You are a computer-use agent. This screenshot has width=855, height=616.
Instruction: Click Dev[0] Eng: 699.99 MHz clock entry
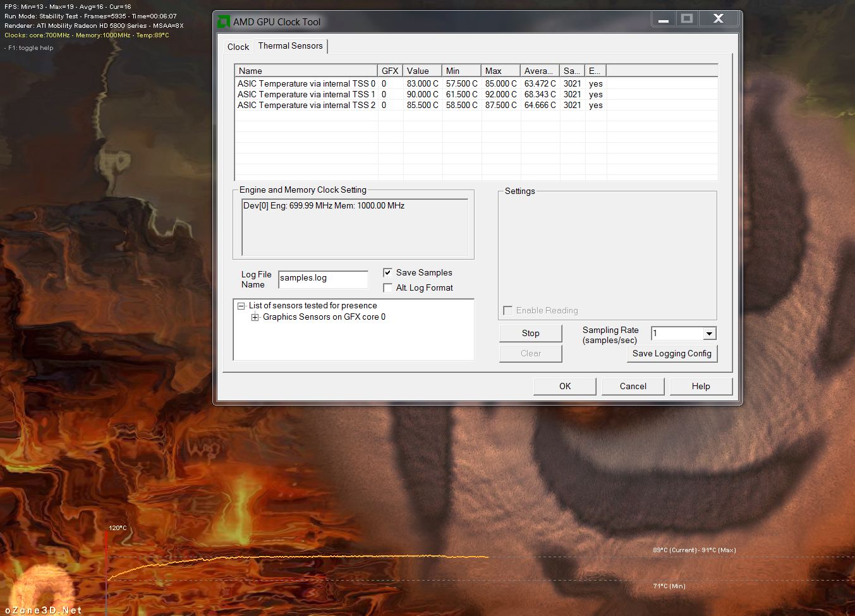click(x=324, y=205)
